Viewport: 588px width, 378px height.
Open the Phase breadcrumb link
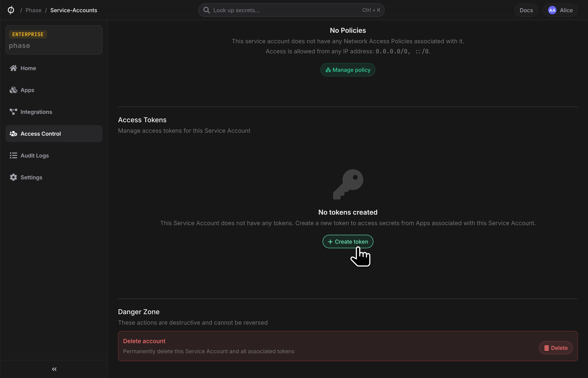(33, 10)
